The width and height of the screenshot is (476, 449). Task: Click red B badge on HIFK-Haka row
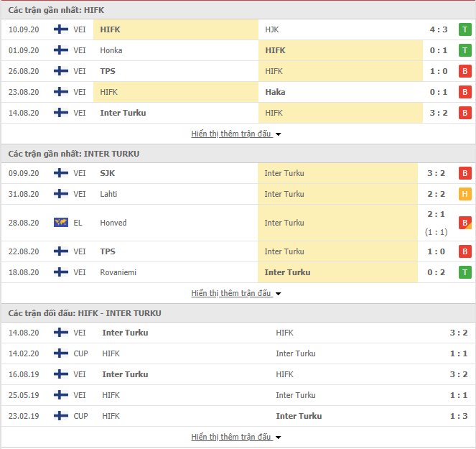click(465, 92)
